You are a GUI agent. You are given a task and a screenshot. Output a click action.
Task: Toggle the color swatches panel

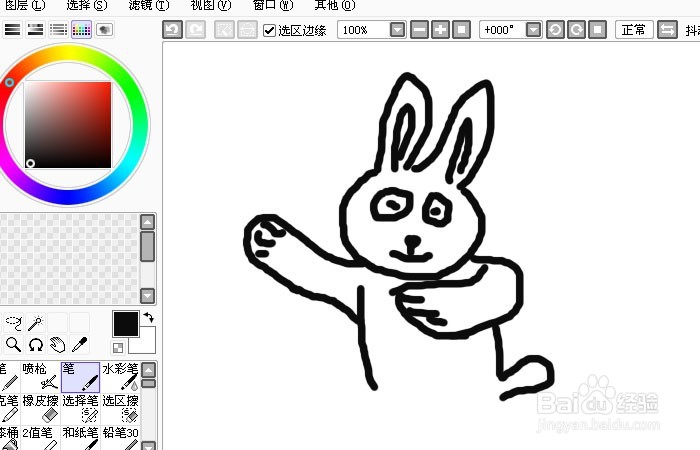point(81,29)
